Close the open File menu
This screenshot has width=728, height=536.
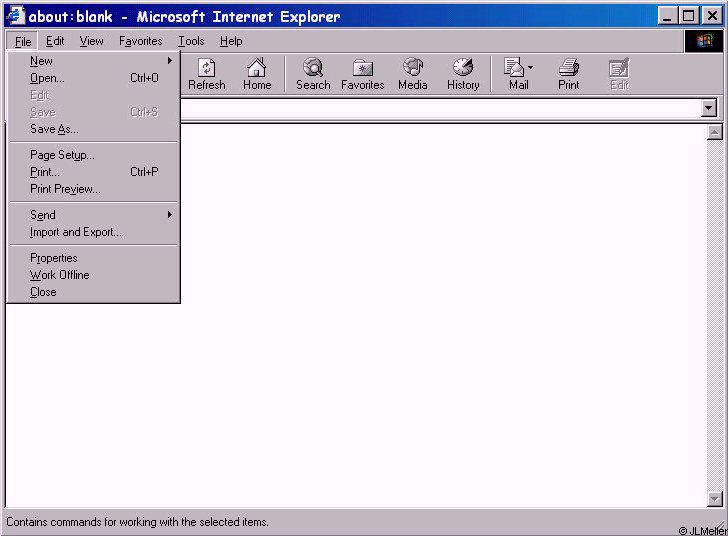[x=23, y=41]
